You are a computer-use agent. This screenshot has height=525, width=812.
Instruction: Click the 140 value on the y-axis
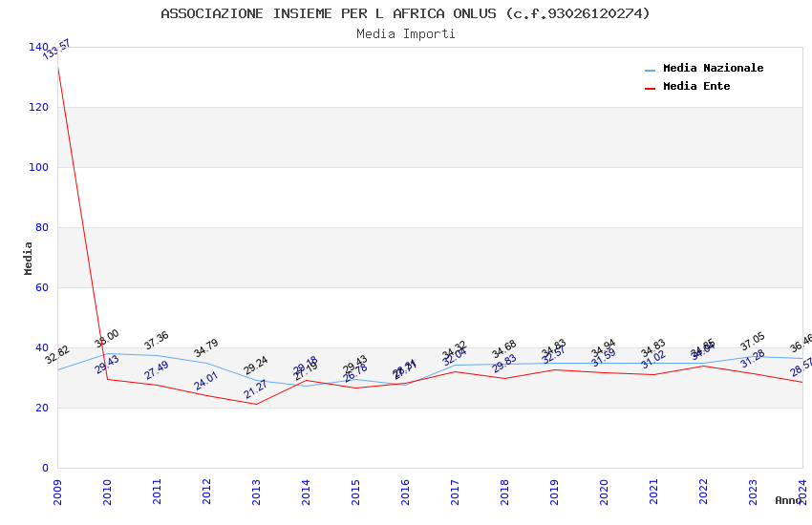click(x=38, y=47)
